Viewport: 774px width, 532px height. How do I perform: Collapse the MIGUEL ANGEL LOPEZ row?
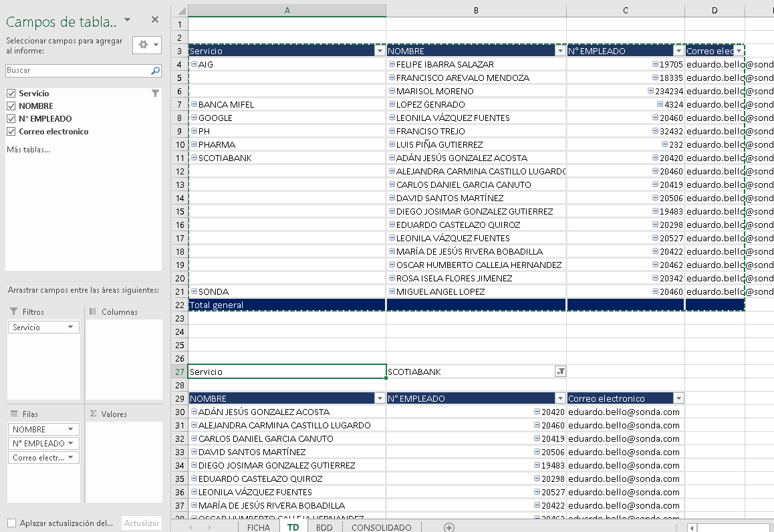(392, 291)
